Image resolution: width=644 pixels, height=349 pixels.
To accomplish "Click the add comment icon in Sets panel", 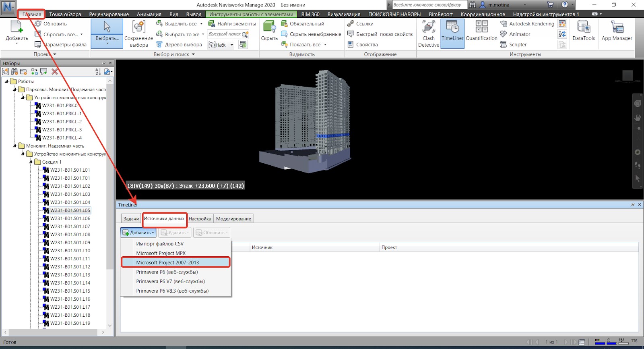I will point(44,72).
